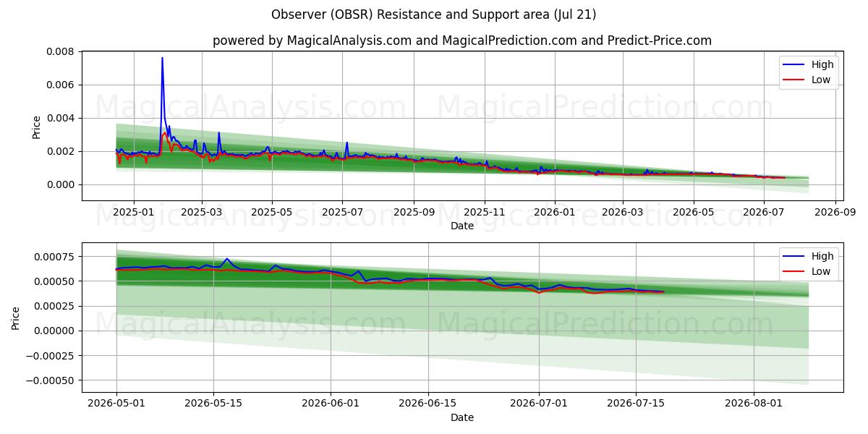This screenshot has height=434, width=868.
Task: Click the 2026-07-01 date tick label
Action: tap(539, 404)
